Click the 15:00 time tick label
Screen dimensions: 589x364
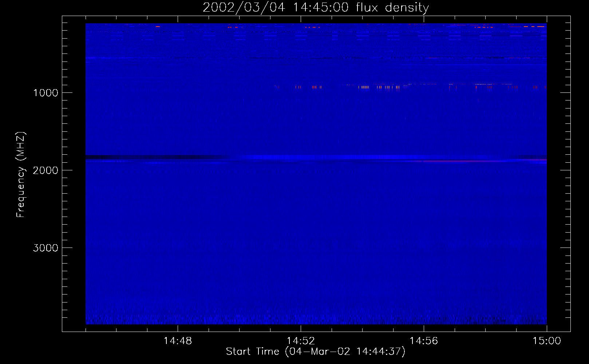(x=547, y=341)
